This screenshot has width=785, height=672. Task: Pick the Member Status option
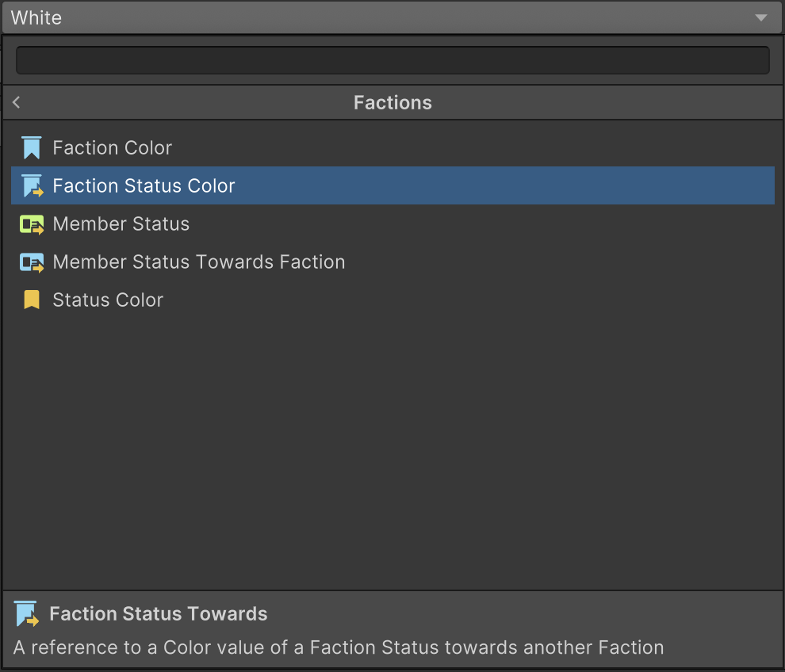pyautogui.click(x=392, y=223)
